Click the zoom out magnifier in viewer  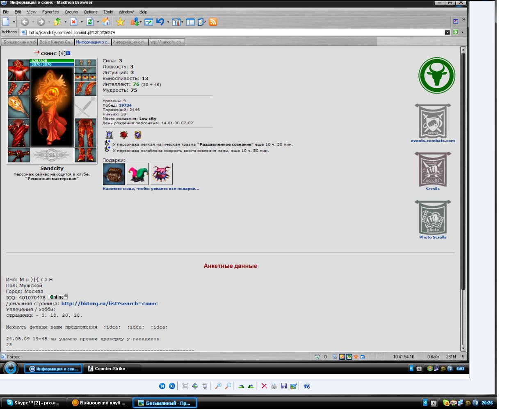click(x=228, y=386)
